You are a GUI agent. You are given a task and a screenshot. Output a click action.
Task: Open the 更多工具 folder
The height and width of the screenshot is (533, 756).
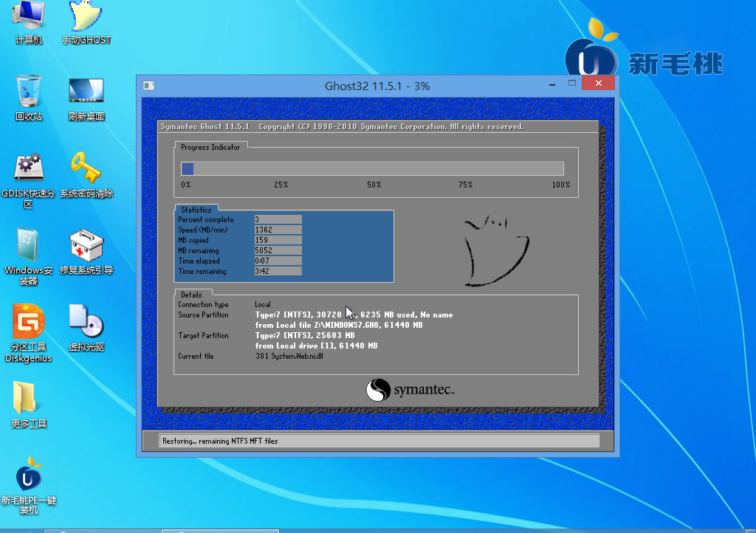point(29,401)
